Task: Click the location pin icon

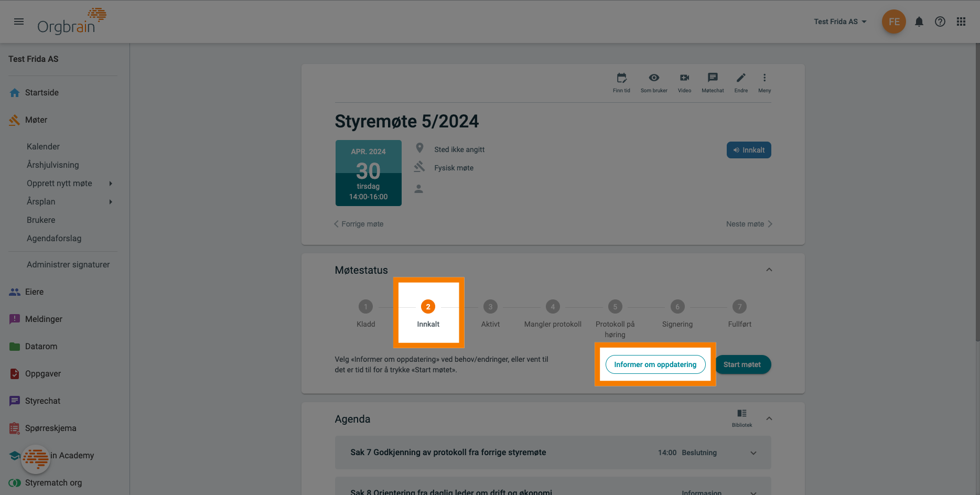Action: [419, 148]
